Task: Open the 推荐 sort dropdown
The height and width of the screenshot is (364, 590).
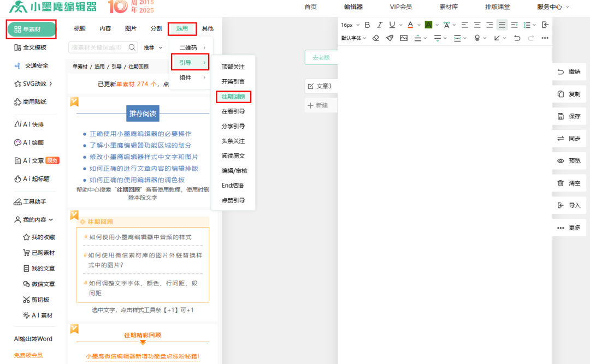Action: tap(152, 47)
